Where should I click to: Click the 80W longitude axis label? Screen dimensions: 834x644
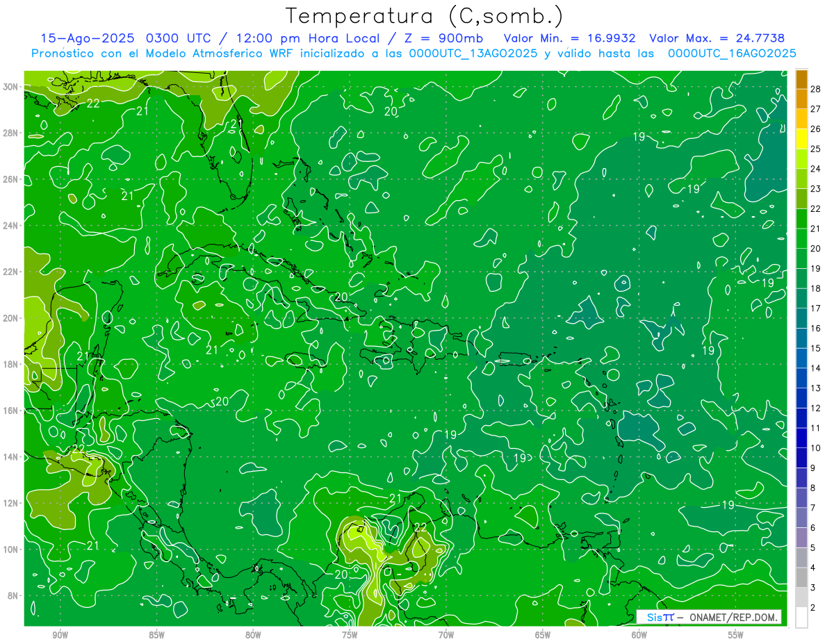click(253, 636)
